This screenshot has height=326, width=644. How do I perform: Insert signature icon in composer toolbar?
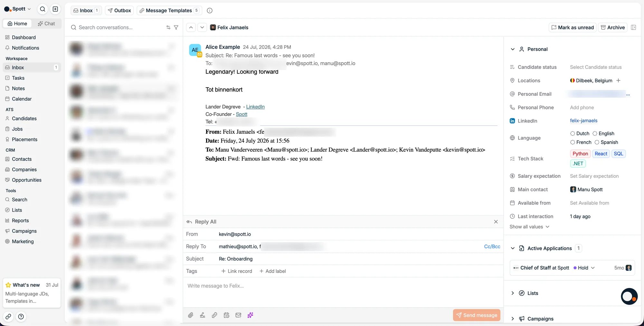coord(203,315)
